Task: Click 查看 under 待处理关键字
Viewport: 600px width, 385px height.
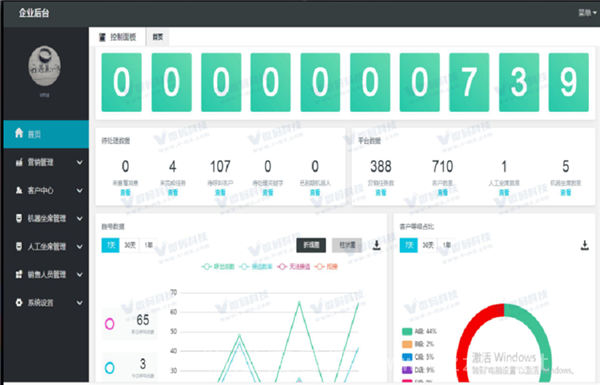Action: [x=268, y=192]
